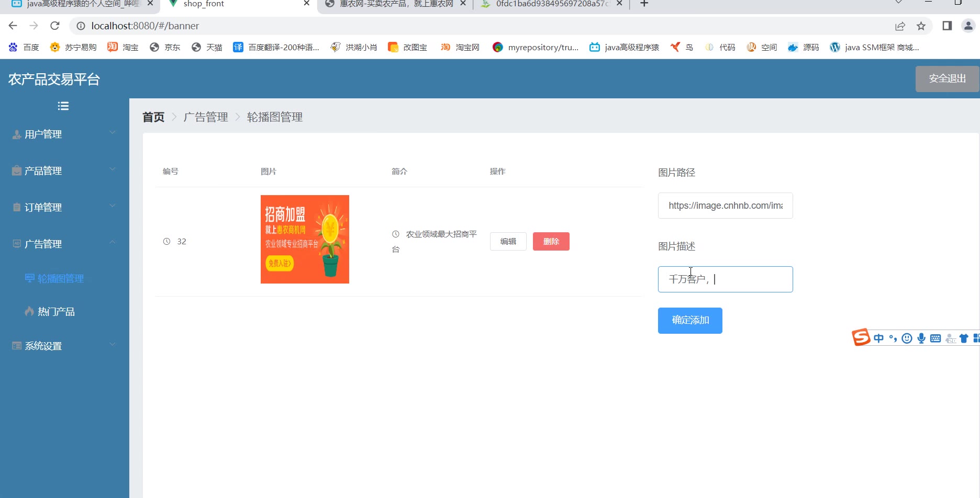
Task: Open the java SSM框架 商城 bookmark
Action: (874, 48)
